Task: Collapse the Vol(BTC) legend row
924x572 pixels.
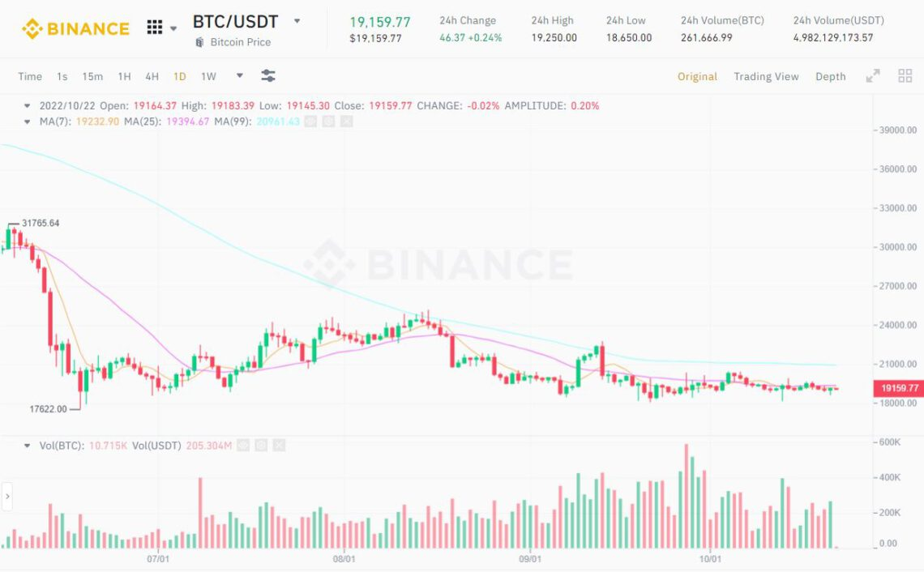Action: [x=28, y=446]
